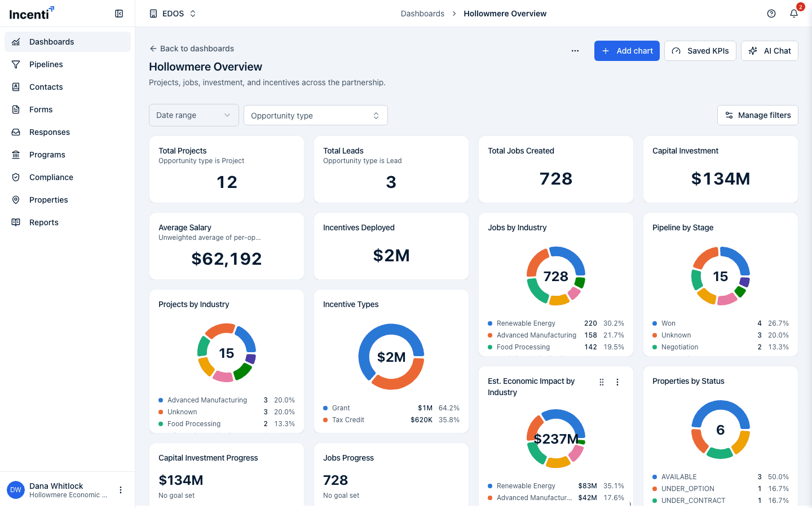The height and width of the screenshot is (508, 812).
Task: Click Advanced Manufacturing row in Jobs by Industry
Action: click(x=556, y=335)
